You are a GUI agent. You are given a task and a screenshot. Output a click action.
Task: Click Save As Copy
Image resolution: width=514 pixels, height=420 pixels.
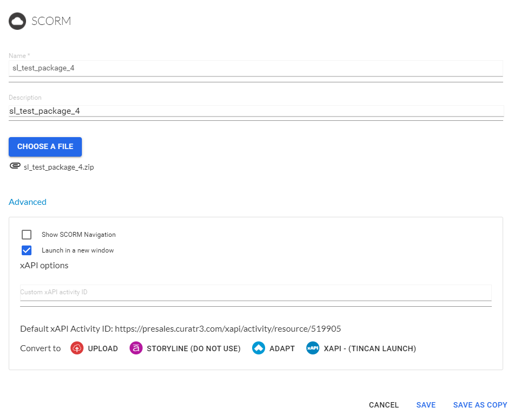[x=480, y=405]
